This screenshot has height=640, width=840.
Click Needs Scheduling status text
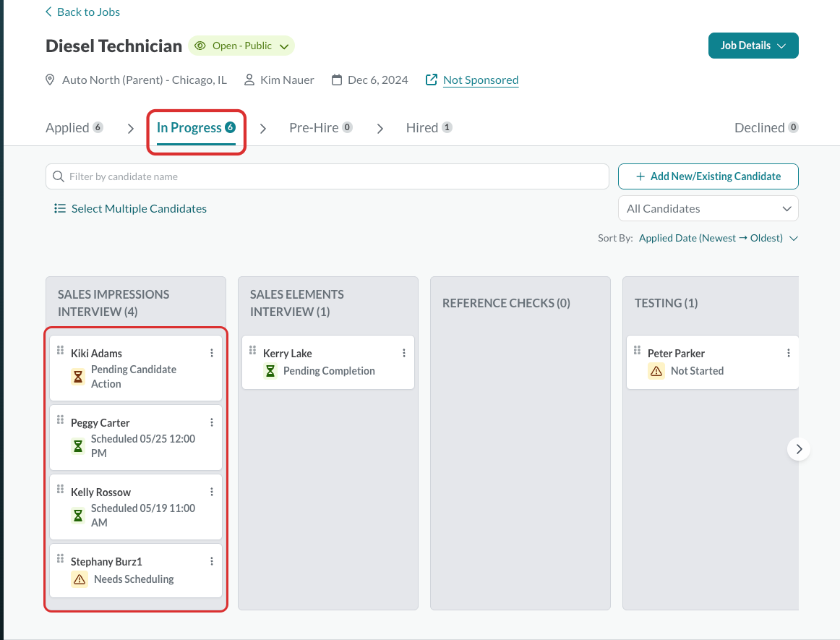134,579
